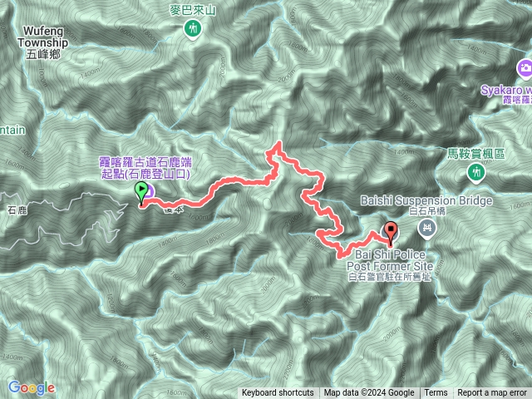
Task: Click the 馬鞍賞楓區 text label
Action: point(476,154)
